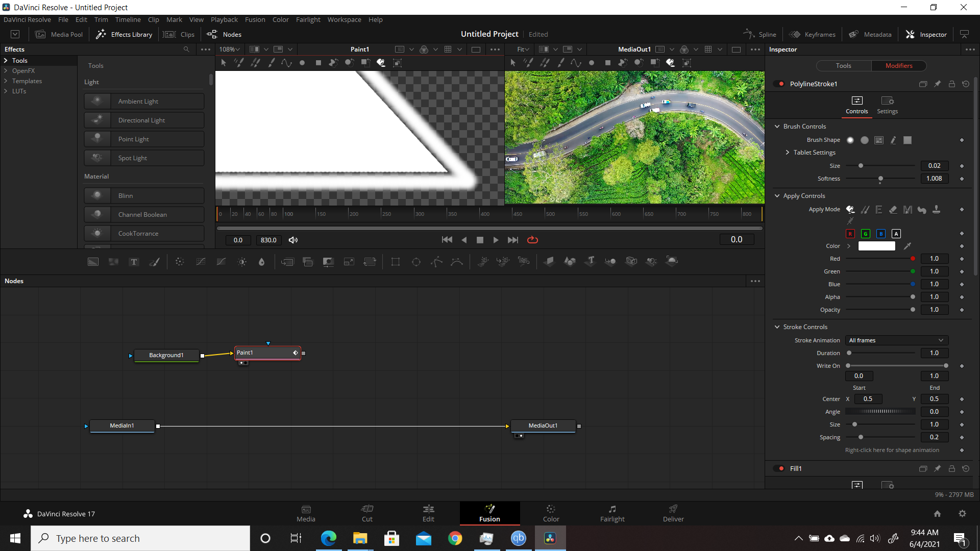Viewport: 980px width, 551px height.
Task: Adjust the Softness slider
Action: point(880,179)
